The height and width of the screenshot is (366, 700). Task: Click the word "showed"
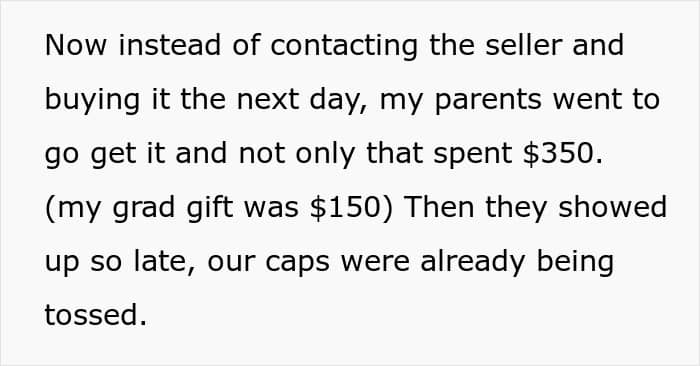tap(612, 207)
